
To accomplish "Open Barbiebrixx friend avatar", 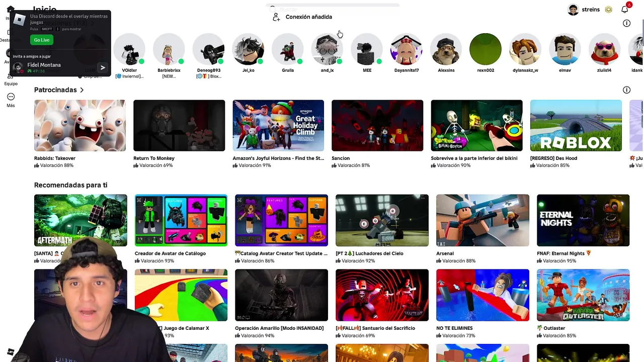I will [x=169, y=49].
